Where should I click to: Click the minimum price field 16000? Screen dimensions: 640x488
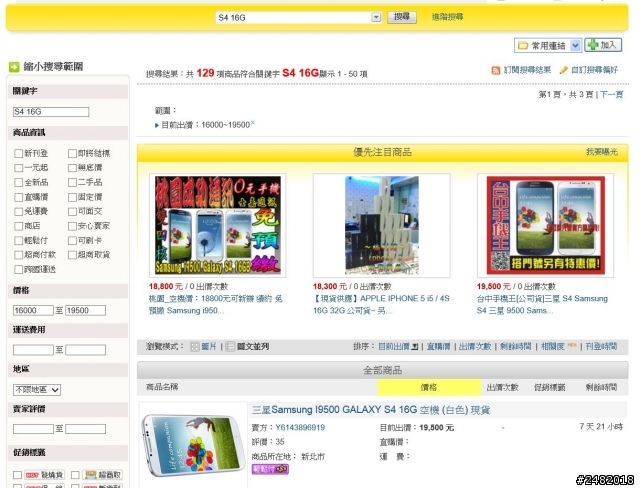33,311
